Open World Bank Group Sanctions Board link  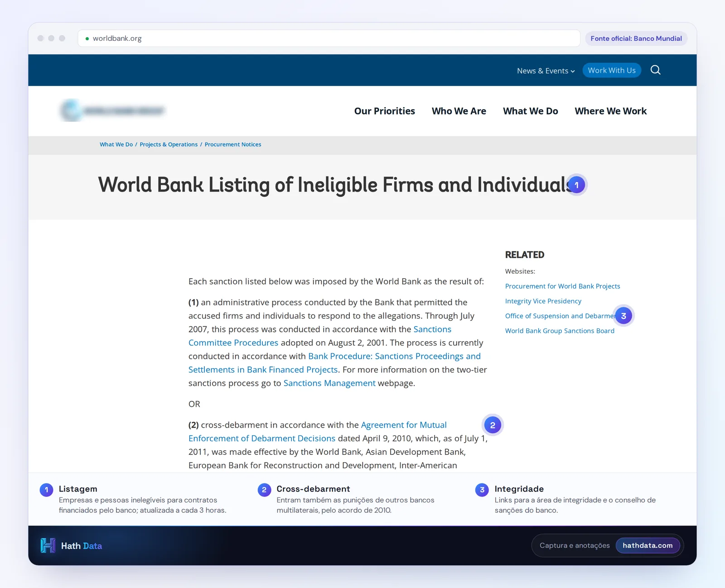[560, 331]
